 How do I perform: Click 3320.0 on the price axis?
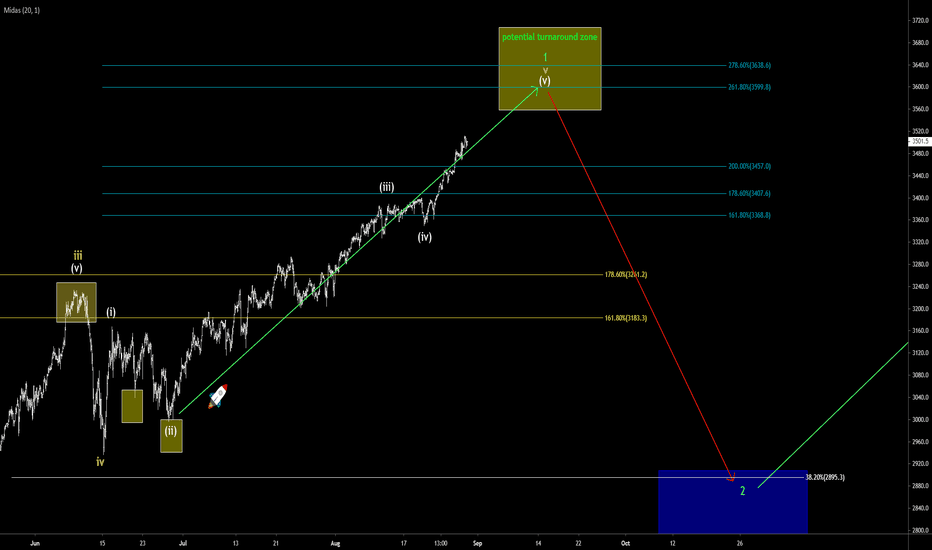tap(920, 242)
